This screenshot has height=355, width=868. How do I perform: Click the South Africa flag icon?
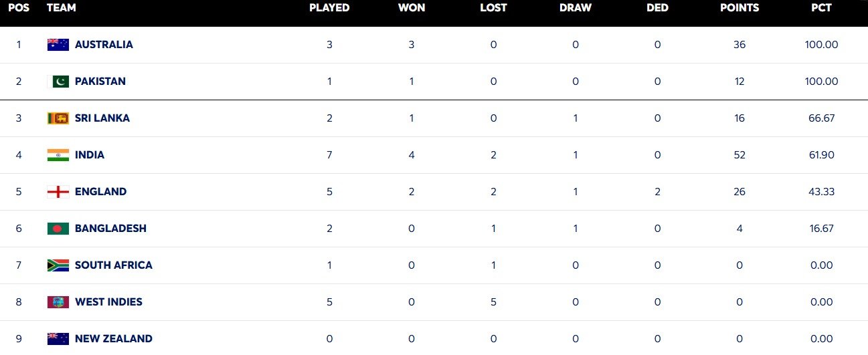click(x=58, y=265)
